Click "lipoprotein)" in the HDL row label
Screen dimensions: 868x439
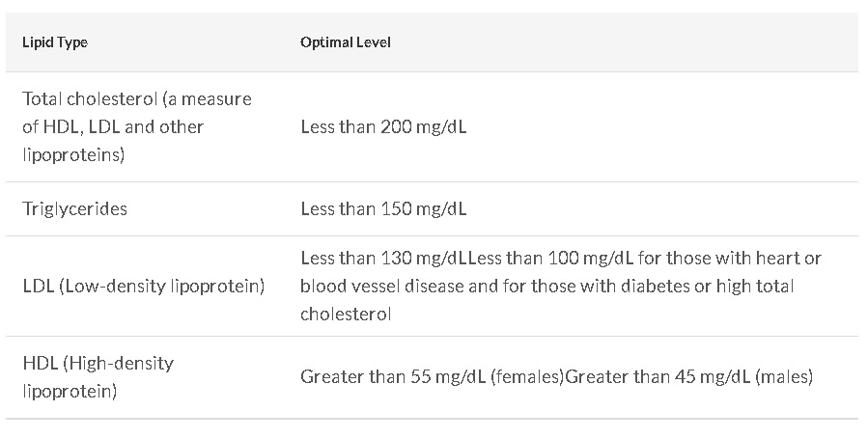[x=70, y=392]
